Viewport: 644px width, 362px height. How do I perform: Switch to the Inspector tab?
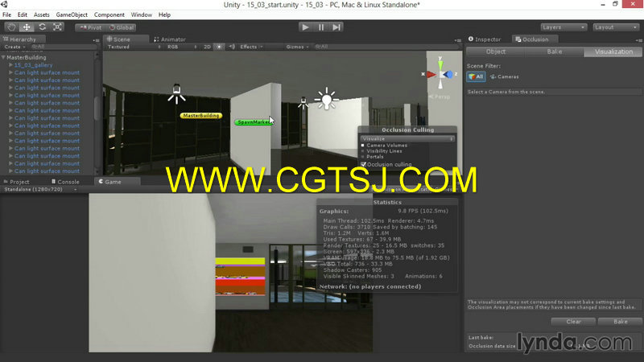point(485,39)
